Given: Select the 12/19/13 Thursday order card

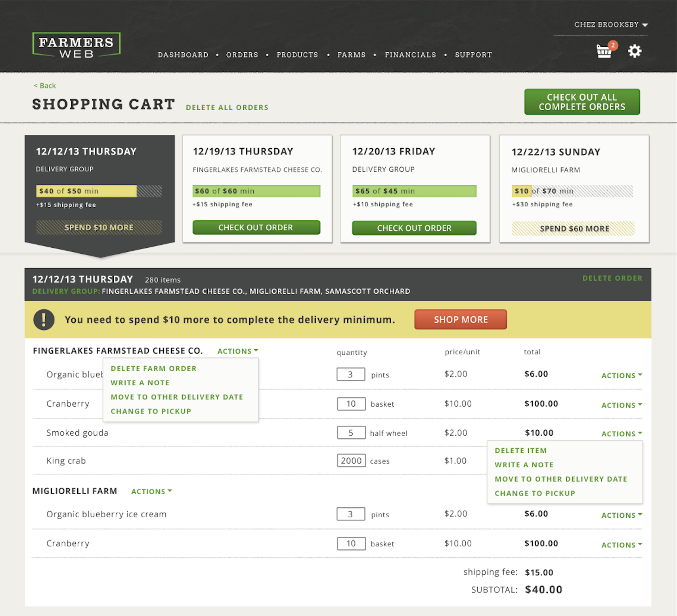Looking at the screenshot, I should [257, 189].
